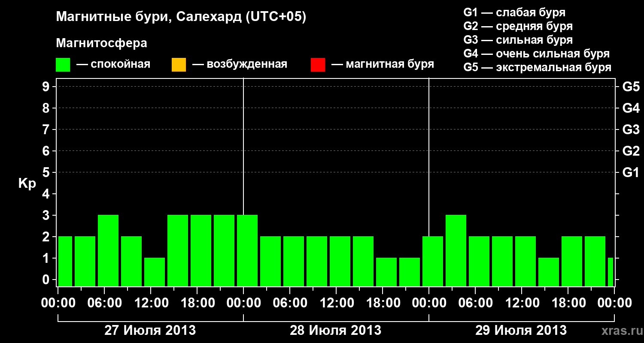The height and width of the screenshot is (343, 644).
Task: Click the red 'магнитная буря' legend swatch
Action: [x=318, y=65]
